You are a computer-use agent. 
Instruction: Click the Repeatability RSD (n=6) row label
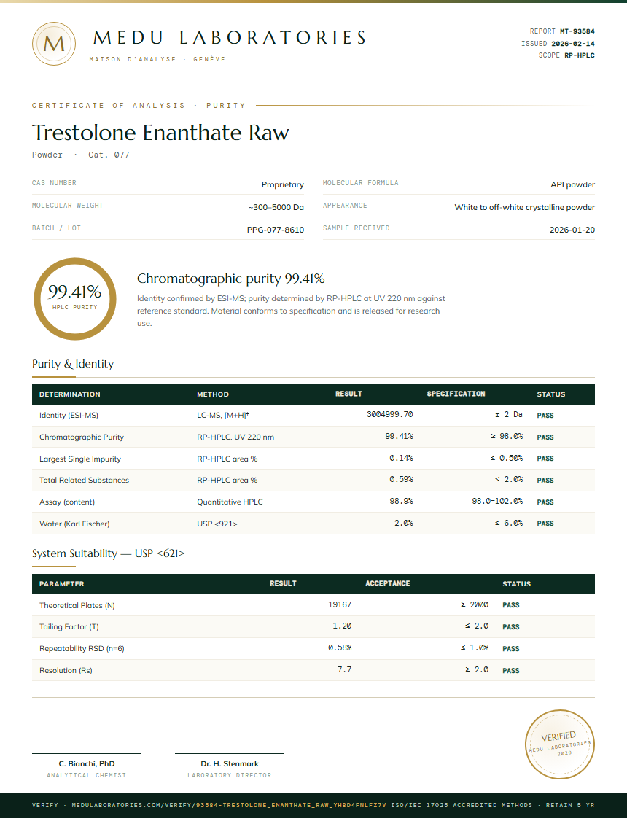(x=82, y=649)
